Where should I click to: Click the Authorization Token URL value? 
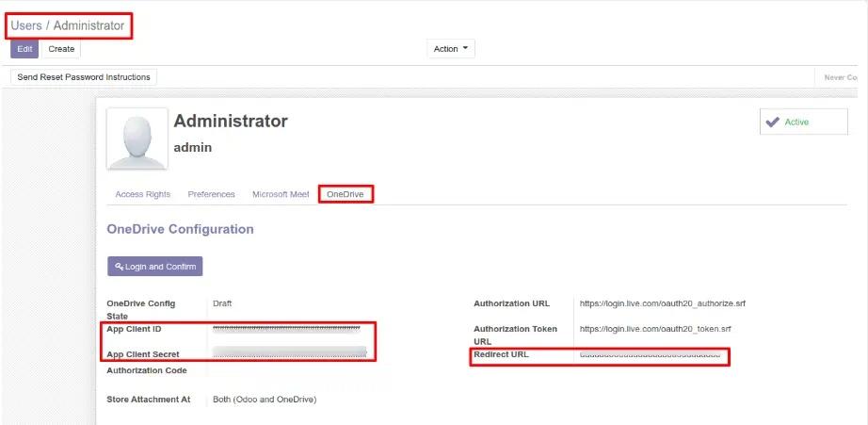(655, 329)
